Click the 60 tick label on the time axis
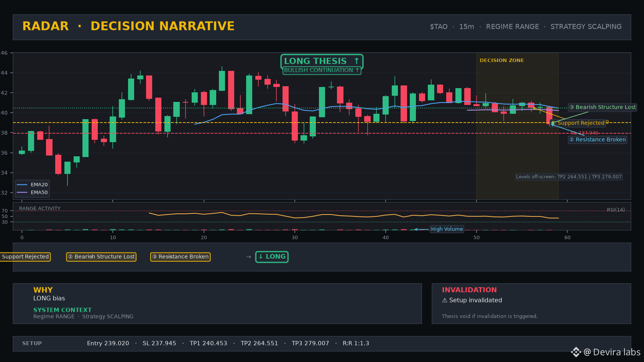 [567, 238]
